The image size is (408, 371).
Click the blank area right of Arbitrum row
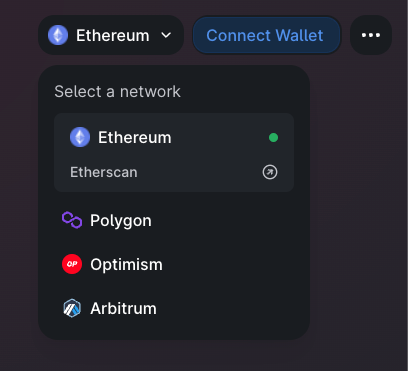point(227,308)
